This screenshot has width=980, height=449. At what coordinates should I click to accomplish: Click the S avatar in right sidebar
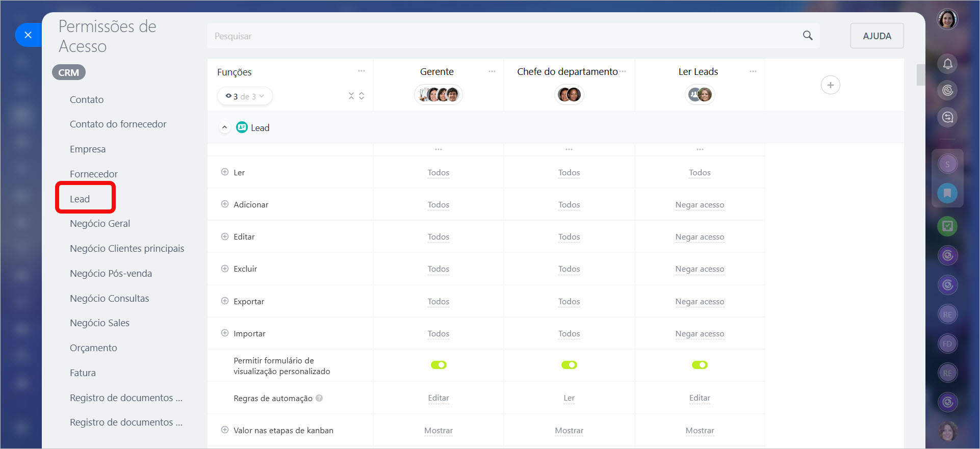(x=947, y=164)
